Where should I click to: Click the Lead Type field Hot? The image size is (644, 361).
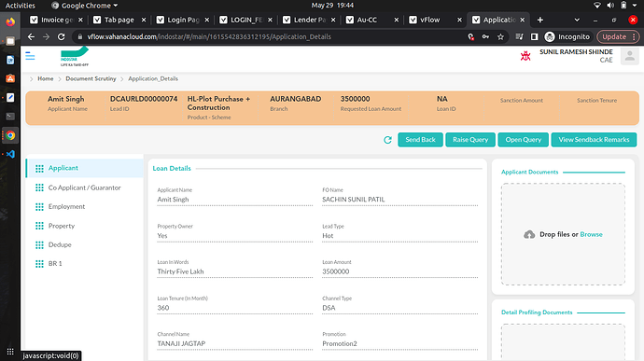pyautogui.click(x=399, y=236)
